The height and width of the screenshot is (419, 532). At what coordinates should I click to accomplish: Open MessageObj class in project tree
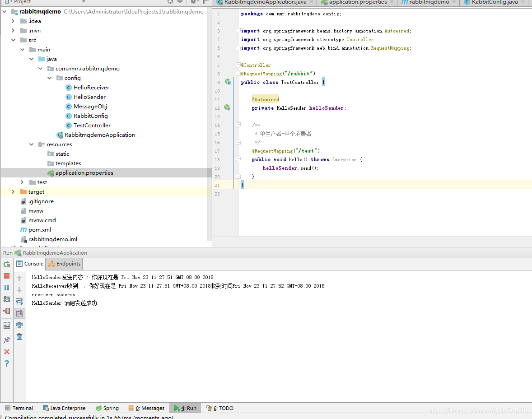pos(87,107)
